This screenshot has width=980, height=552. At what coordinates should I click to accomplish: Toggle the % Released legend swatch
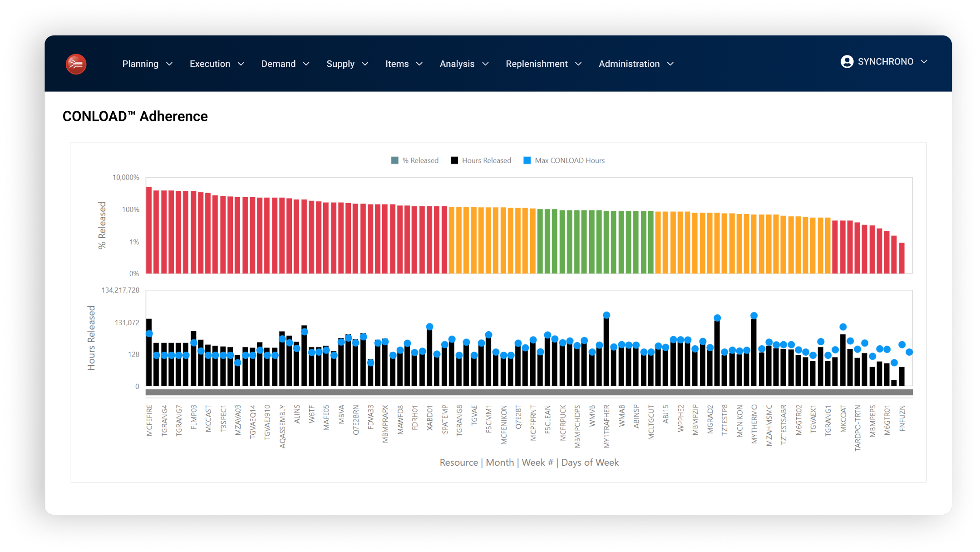[x=394, y=160]
